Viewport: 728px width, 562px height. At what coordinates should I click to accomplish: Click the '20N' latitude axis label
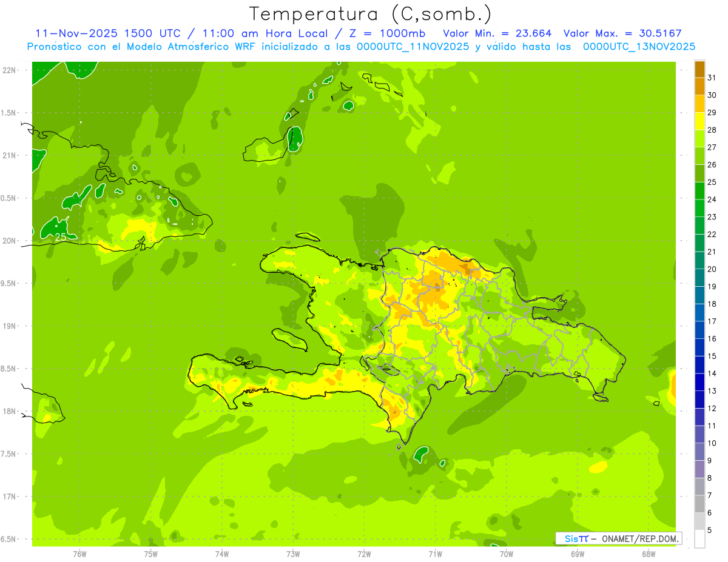(x=10, y=241)
